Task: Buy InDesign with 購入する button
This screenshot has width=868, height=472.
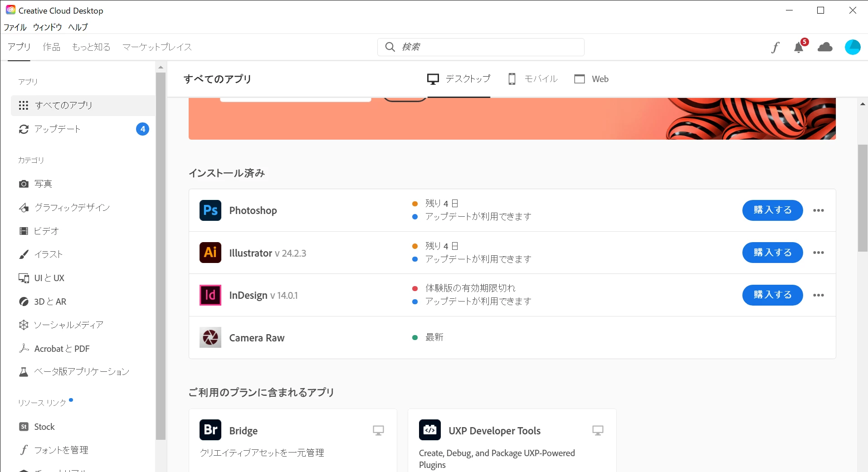Action: [772, 295]
